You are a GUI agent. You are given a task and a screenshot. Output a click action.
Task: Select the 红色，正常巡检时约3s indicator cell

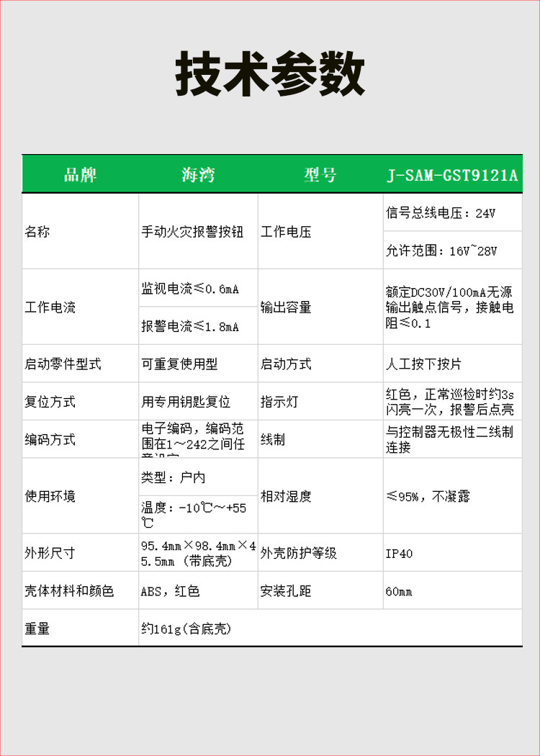point(453,401)
